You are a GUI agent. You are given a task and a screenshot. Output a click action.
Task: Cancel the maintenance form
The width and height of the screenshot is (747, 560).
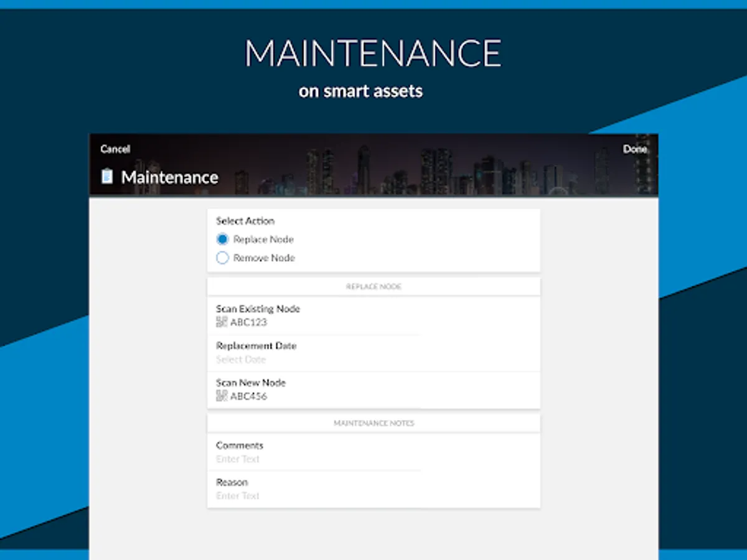(115, 149)
